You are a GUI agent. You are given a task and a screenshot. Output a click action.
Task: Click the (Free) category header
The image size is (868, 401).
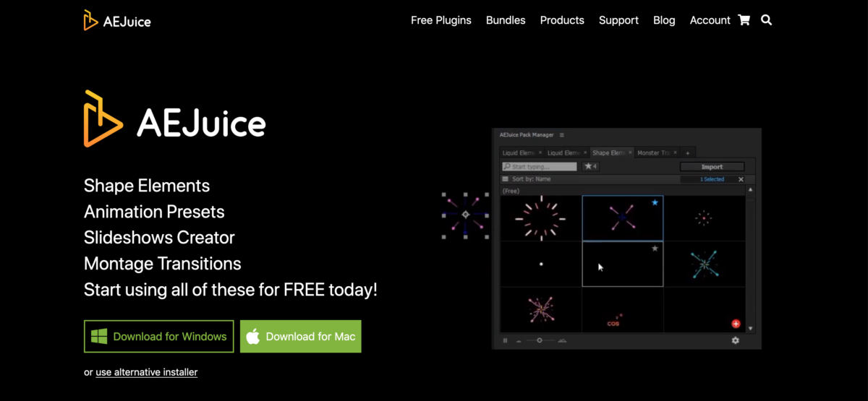pyautogui.click(x=511, y=191)
